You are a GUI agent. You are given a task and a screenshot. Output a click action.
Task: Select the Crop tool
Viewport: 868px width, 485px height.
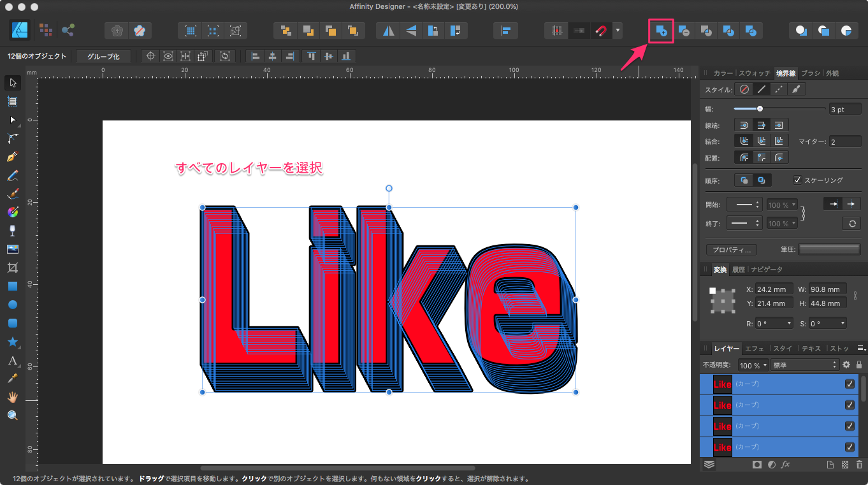12,267
